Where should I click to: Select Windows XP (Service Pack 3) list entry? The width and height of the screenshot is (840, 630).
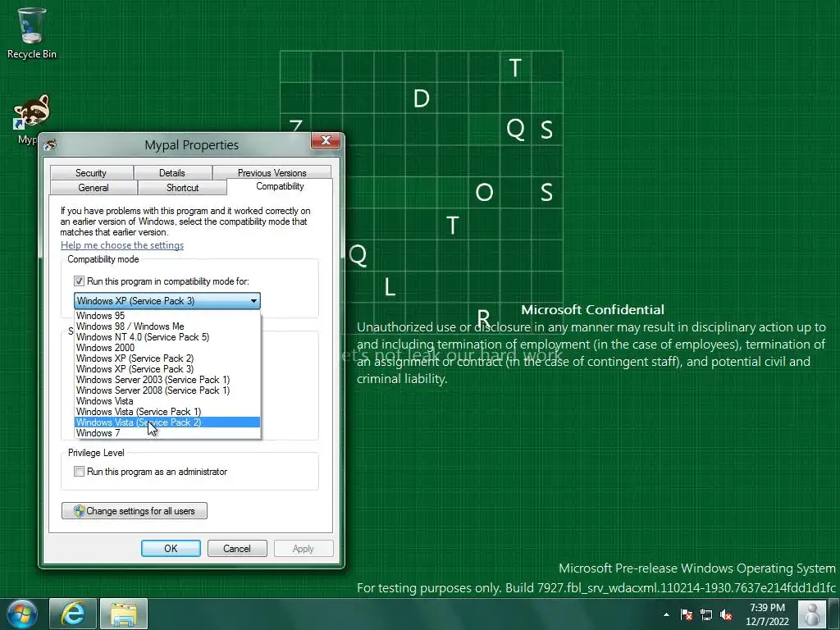(167, 369)
